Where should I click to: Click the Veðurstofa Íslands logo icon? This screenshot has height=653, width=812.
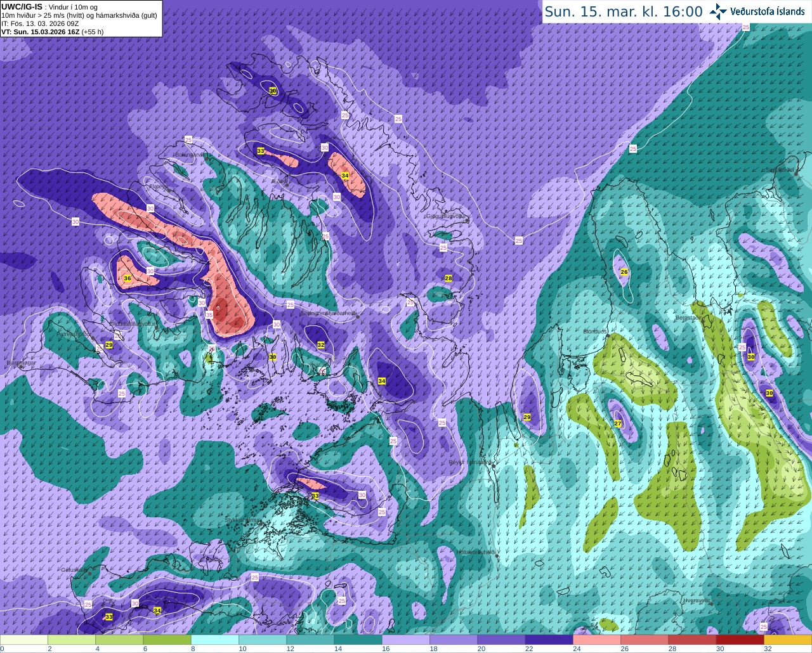coord(718,11)
